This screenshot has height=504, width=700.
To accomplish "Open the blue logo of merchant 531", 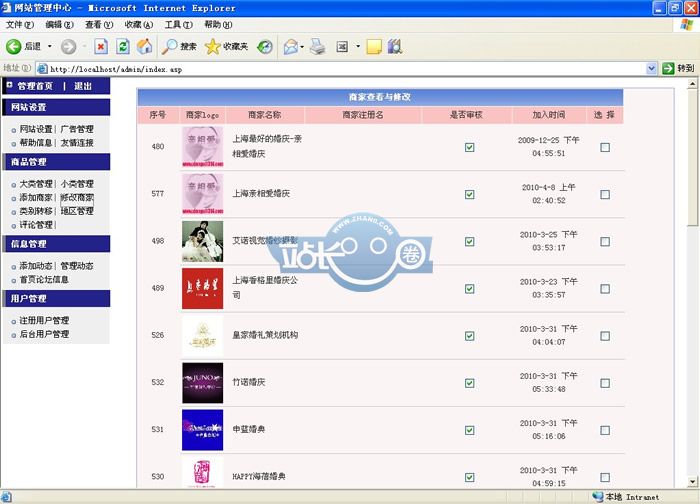I will [202, 430].
